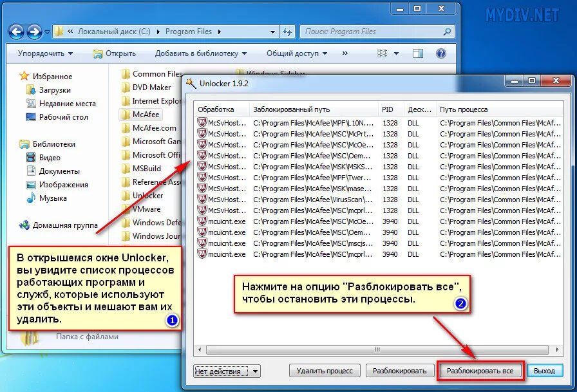The height and width of the screenshot is (392, 577).
Task: Click the change view icon in Explorer
Action: point(383,53)
